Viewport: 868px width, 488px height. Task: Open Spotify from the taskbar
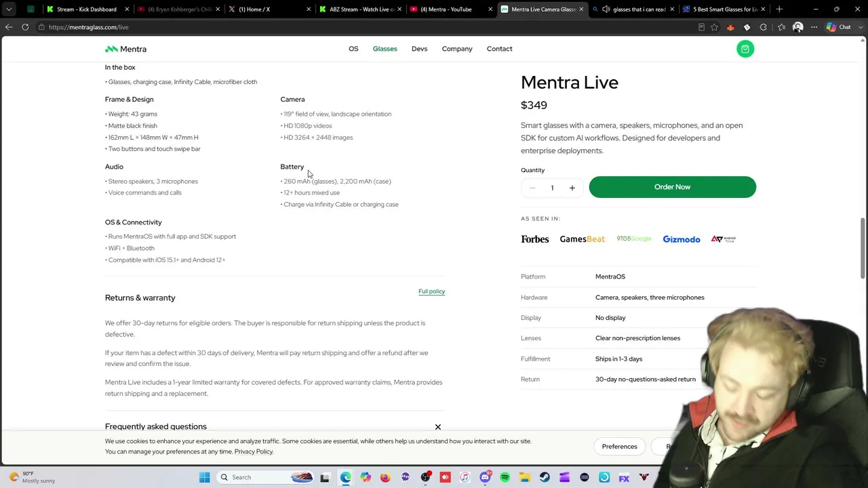[x=505, y=477]
